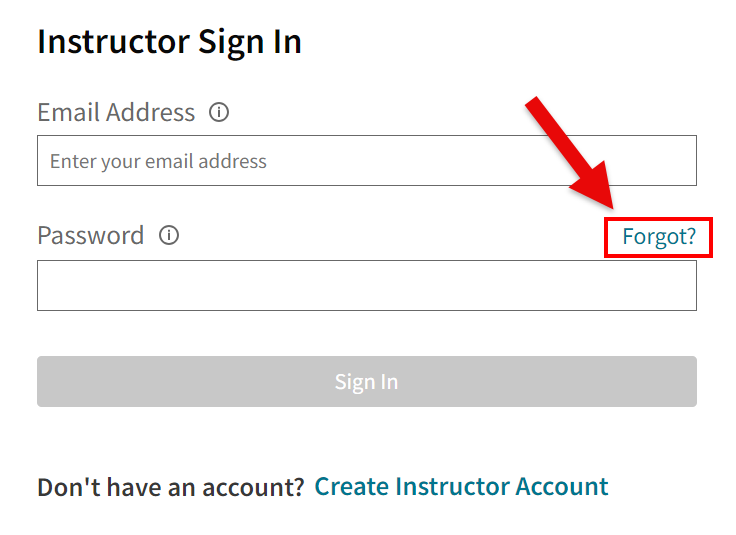Screen dimensions: 736x535
Task: Click the Password field label
Action: point(91,236)
